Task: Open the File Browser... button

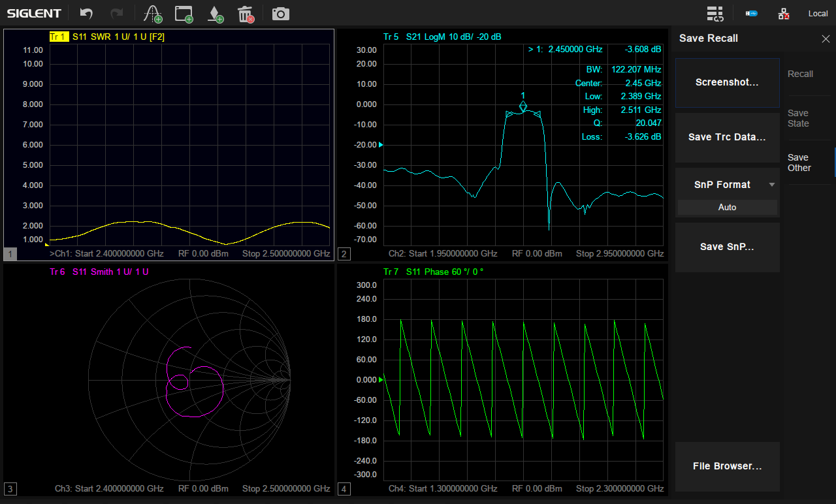Action: [727, 466]
